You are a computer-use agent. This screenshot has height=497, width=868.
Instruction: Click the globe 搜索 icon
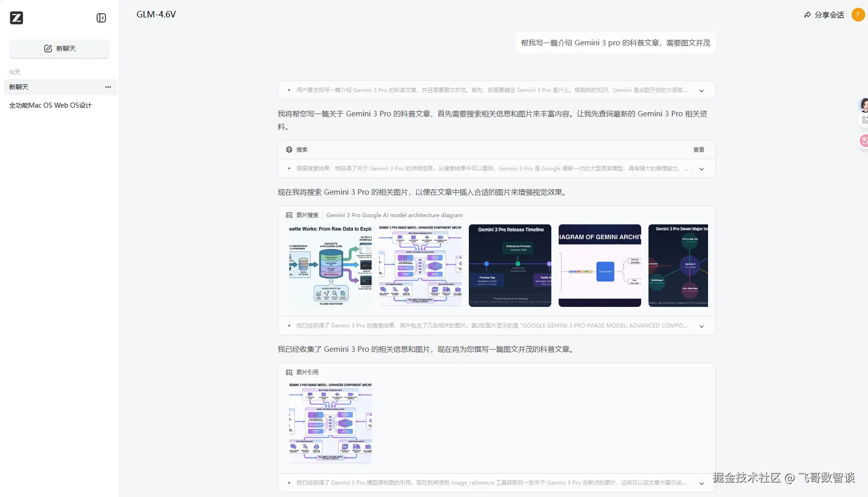pyautogui.click(x=289, y=150)
